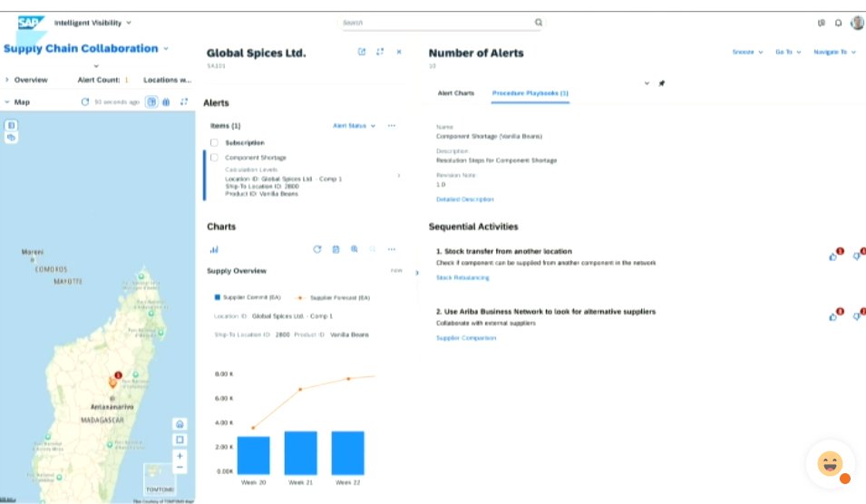This screenshot has height=504, width=866.
Task: Open the chart type selector icon
Action: coord(214,249)
